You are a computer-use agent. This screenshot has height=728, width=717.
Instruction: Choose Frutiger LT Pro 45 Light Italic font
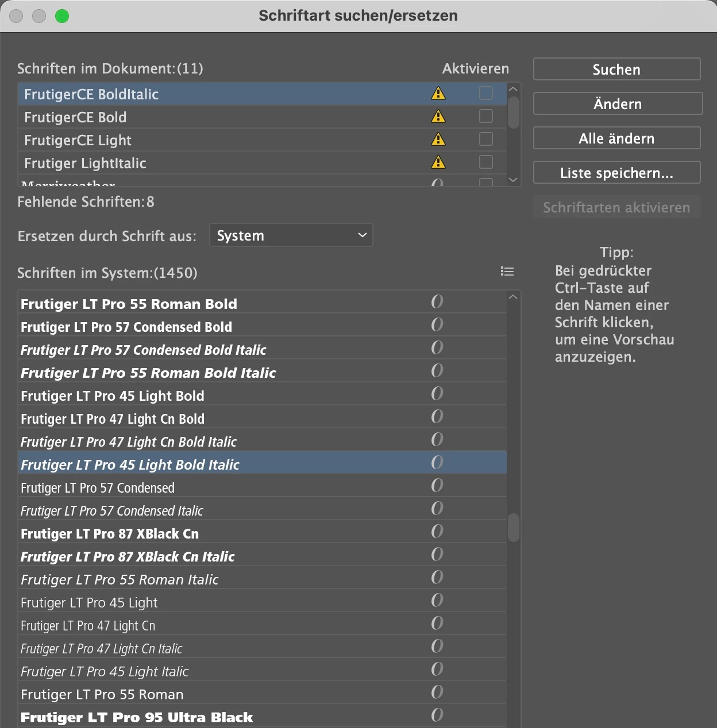[x=262, y=671]
